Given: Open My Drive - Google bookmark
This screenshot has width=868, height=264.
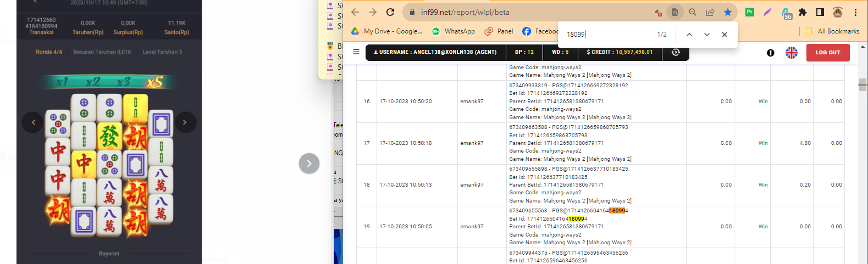Looking at the screenshot, I should [x=387, y=31].
